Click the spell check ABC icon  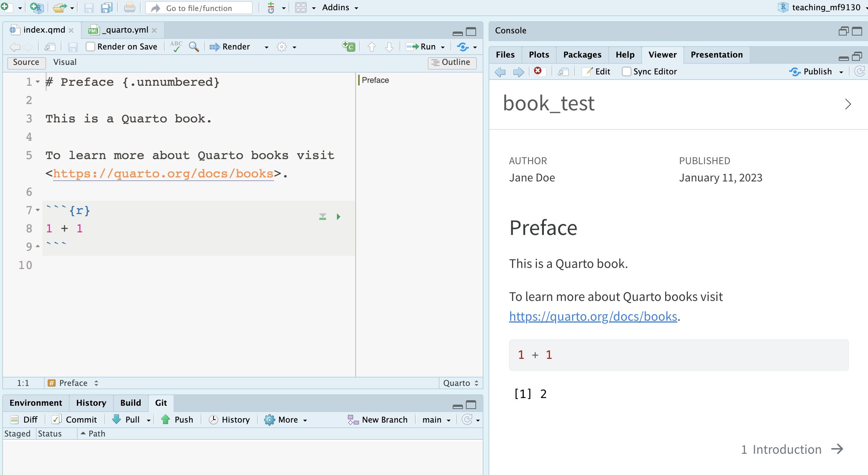tap(176, 47)
